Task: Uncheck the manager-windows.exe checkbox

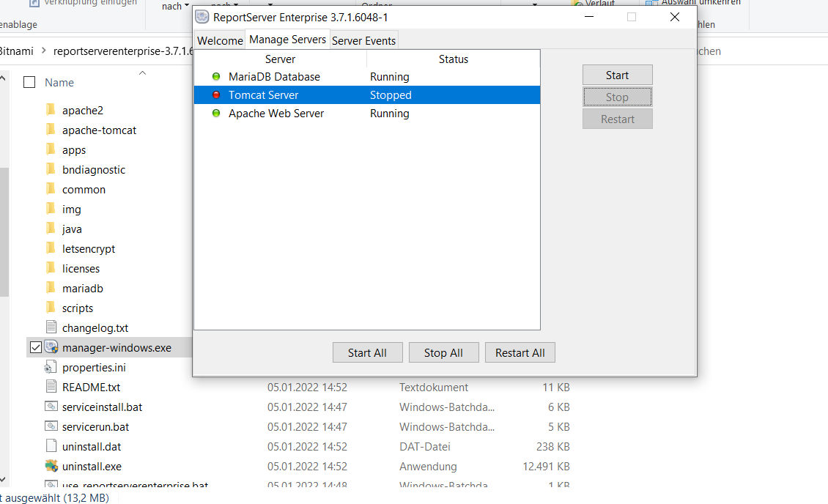Action: pyautogui.click(x=36, y=347)
